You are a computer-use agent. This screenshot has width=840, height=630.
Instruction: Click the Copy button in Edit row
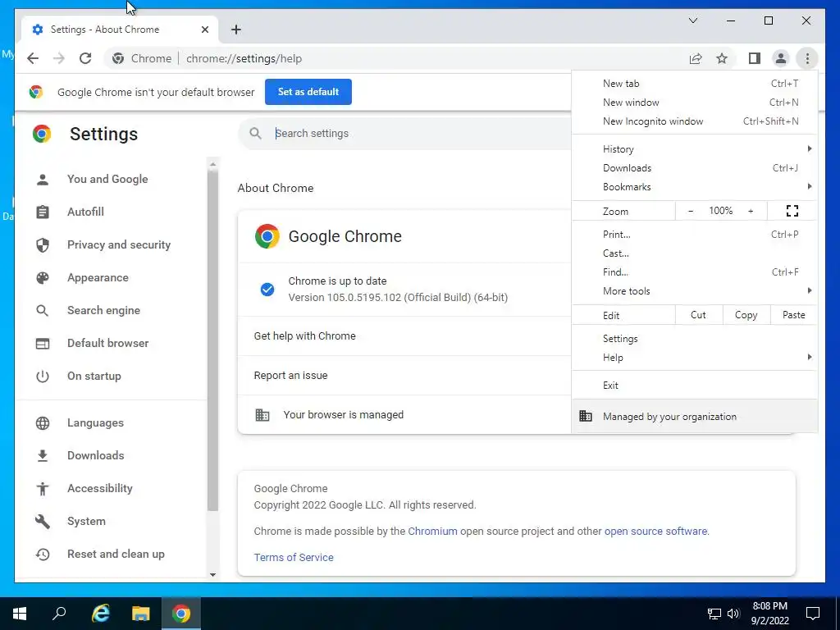(746, 315)
